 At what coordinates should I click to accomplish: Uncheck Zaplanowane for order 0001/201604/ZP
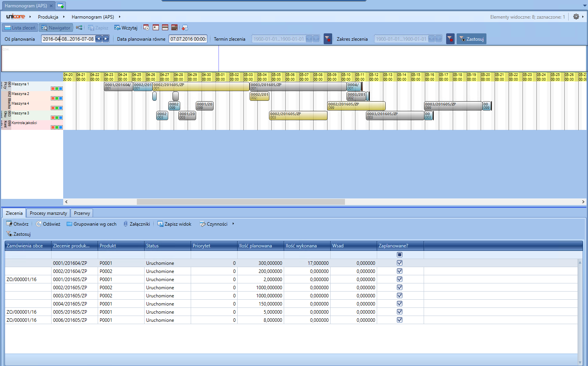(x=400, y=263)
